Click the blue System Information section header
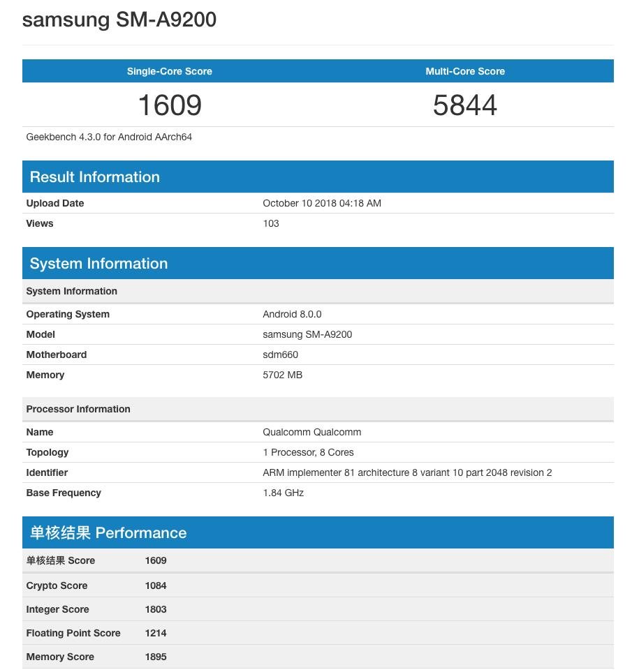Image resolution: width=632 pixels, height=672 pixels. tap(98, 264)
